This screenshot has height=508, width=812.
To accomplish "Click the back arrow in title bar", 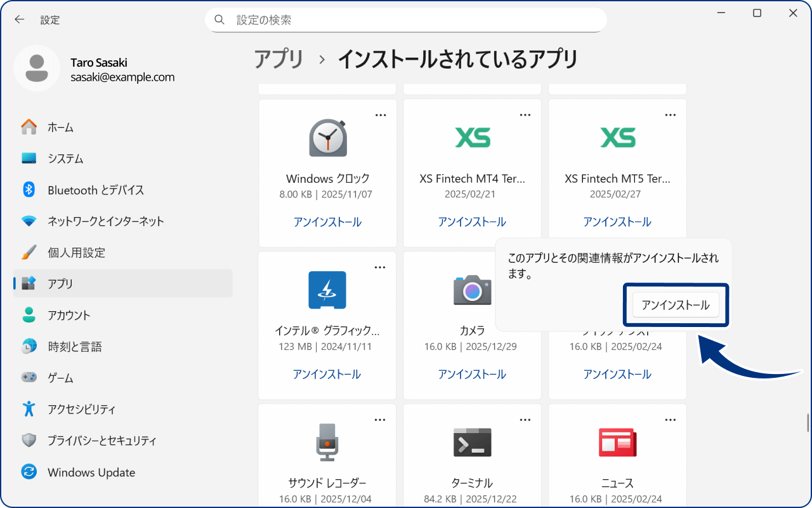I will pos(20,20).
